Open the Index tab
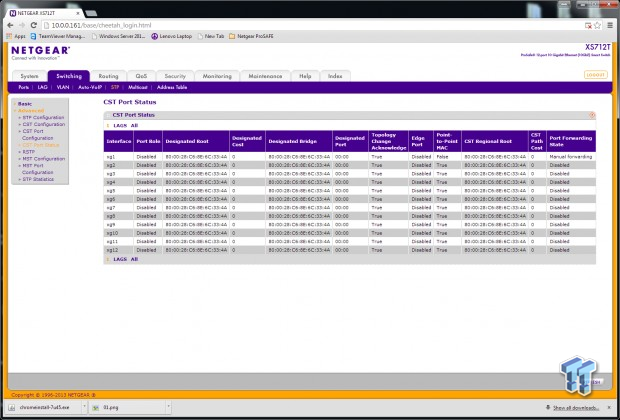620x420 pixels. pyautogui.click(x=335, y=76)
